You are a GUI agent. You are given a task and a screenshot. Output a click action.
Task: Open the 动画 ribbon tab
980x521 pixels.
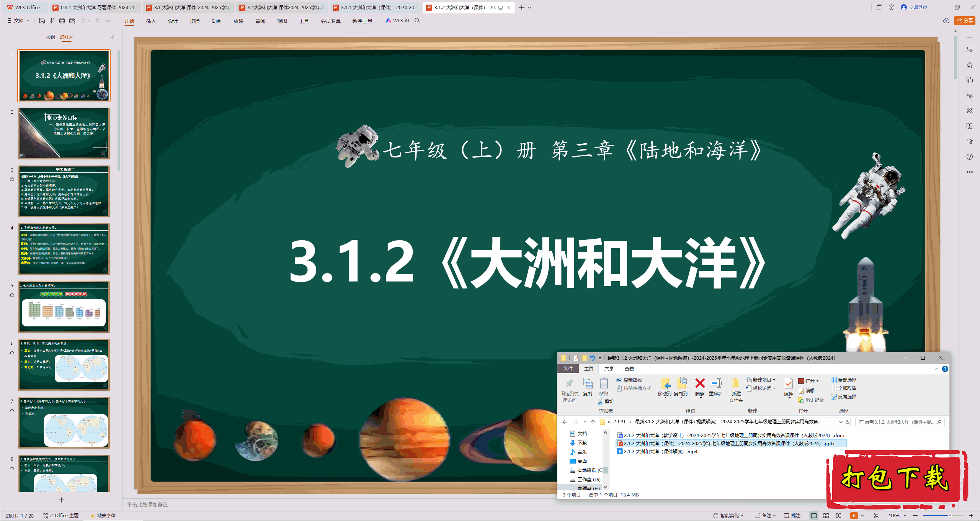217,21
